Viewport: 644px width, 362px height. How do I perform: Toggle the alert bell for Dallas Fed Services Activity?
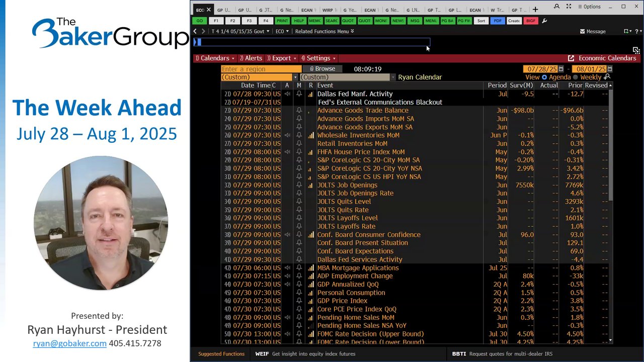pyautogui.click(x=299, y=259)
